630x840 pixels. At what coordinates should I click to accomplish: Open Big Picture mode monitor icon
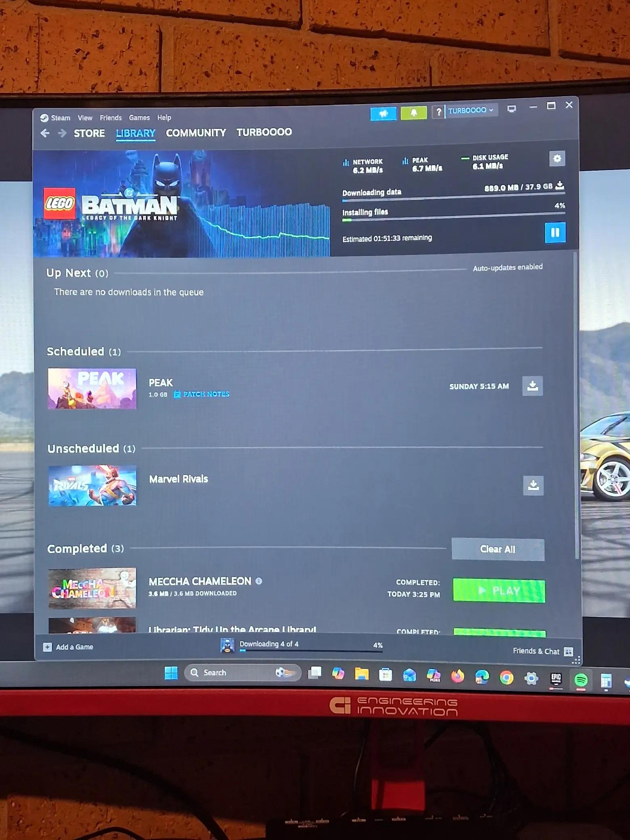click(512, 109)
